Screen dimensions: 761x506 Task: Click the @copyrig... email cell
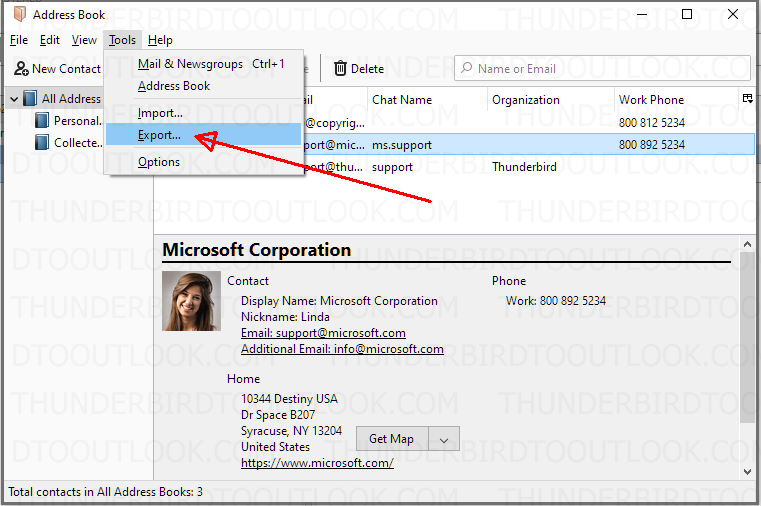(334, 123)
